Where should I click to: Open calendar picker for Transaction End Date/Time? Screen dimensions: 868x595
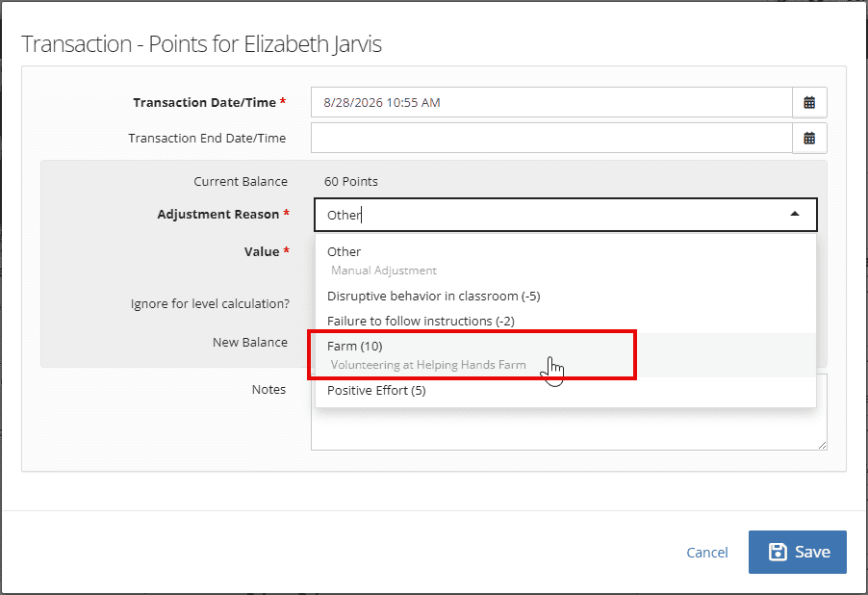click(809, 138)
